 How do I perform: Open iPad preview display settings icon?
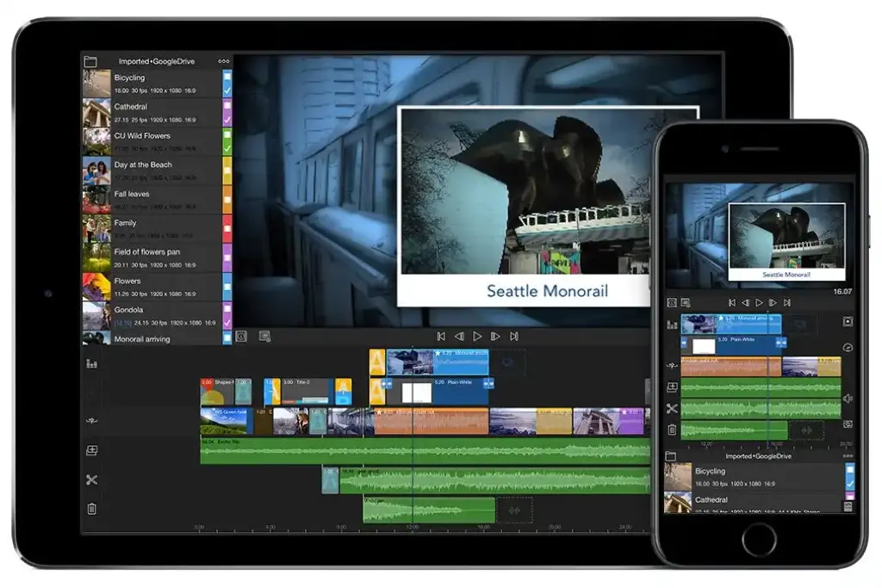pyautogui.click(x=264, y=336)
